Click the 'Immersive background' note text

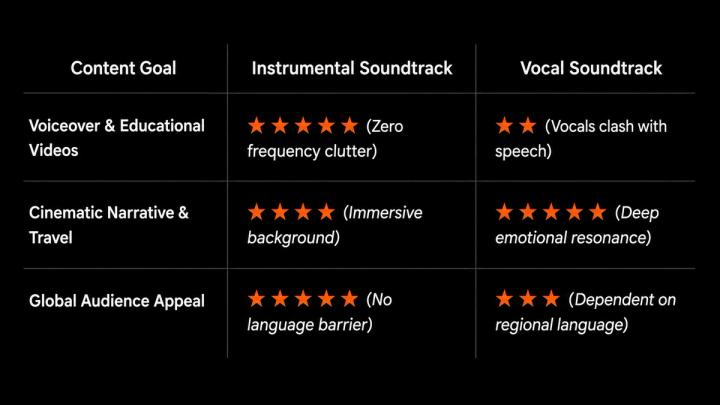pyautogui.click(x=335, y=225)
